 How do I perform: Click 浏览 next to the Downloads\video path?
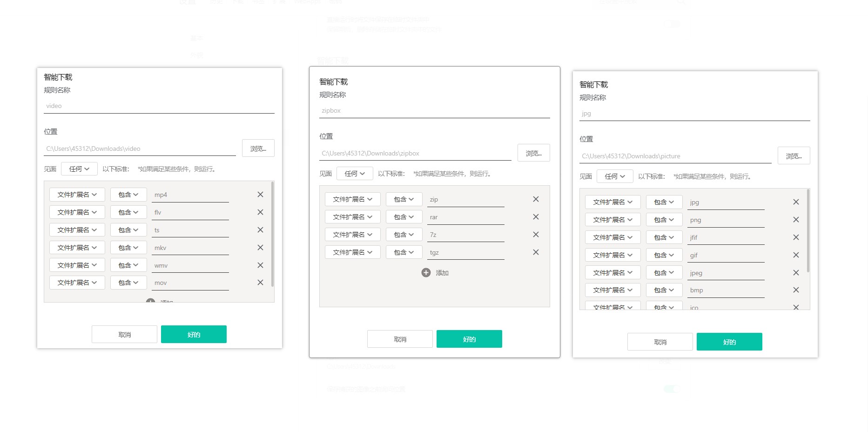[x=258, y=148]
